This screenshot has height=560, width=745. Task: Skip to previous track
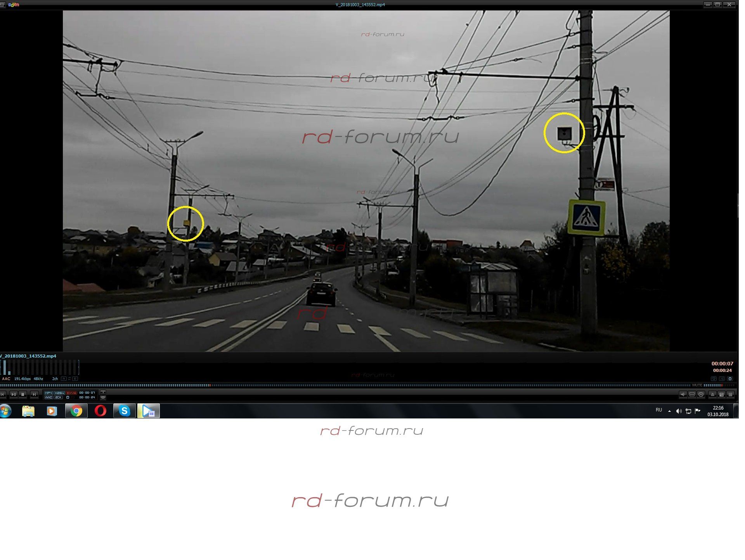pos(2,394)
